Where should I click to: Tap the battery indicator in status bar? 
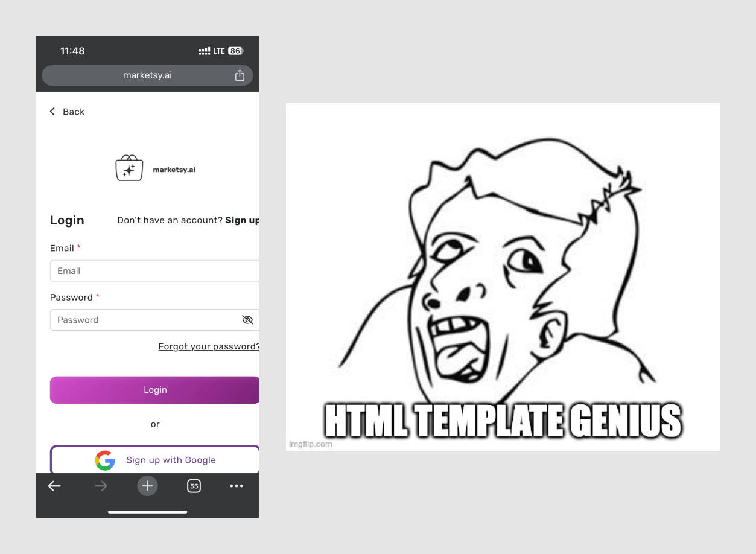235,51
